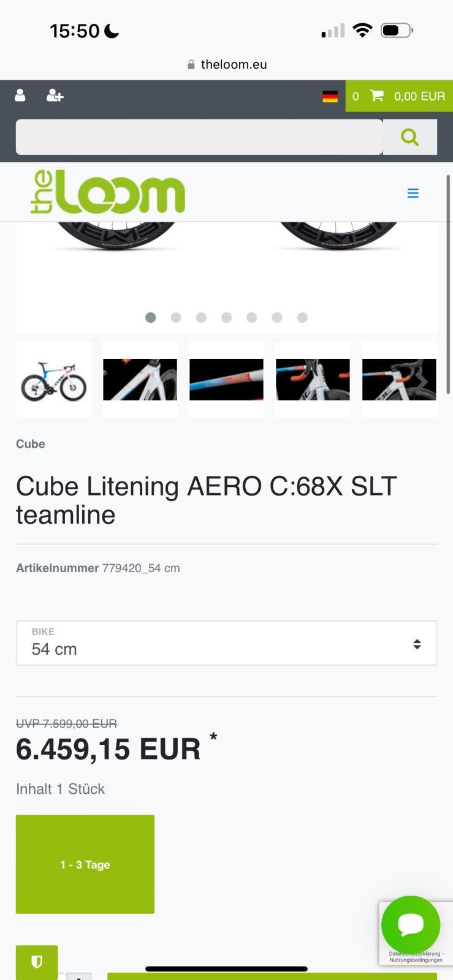453x980 pixels.
Task: Click the register new user icon
Action: (55, 96)
